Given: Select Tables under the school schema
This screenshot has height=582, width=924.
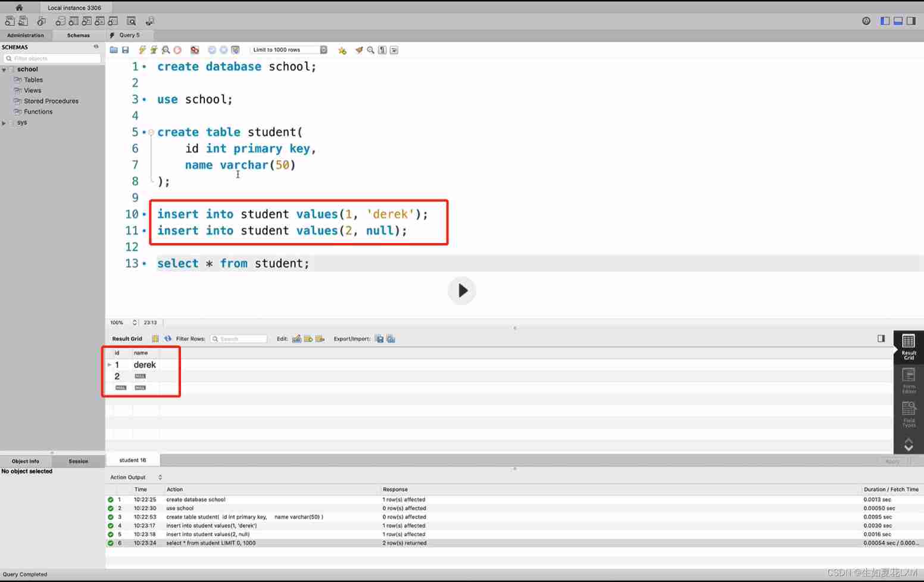Looking at the screenshot, I should pos(33,80).
